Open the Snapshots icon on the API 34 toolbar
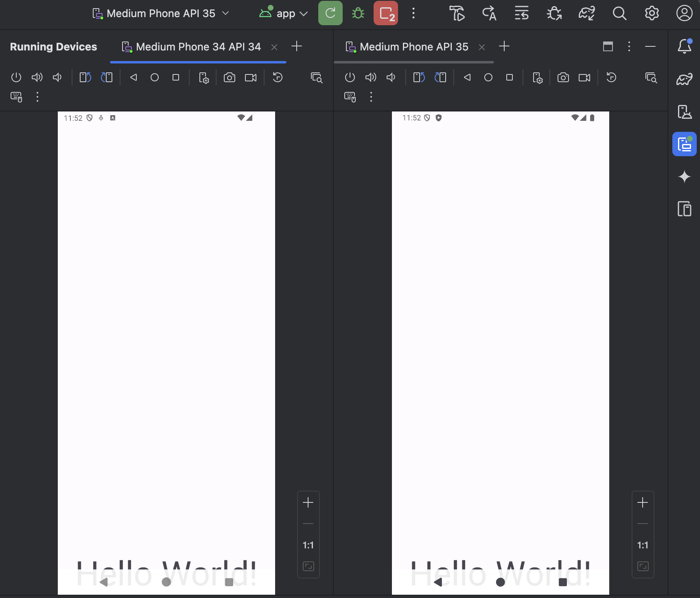Screen dimensions: 700x598 click(278, 77)
